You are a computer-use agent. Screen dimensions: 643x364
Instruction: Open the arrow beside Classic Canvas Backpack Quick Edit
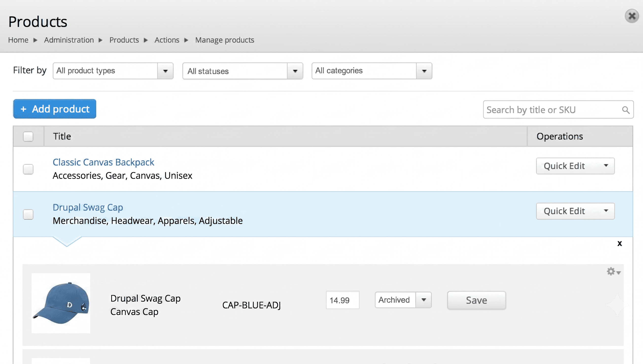606,166
